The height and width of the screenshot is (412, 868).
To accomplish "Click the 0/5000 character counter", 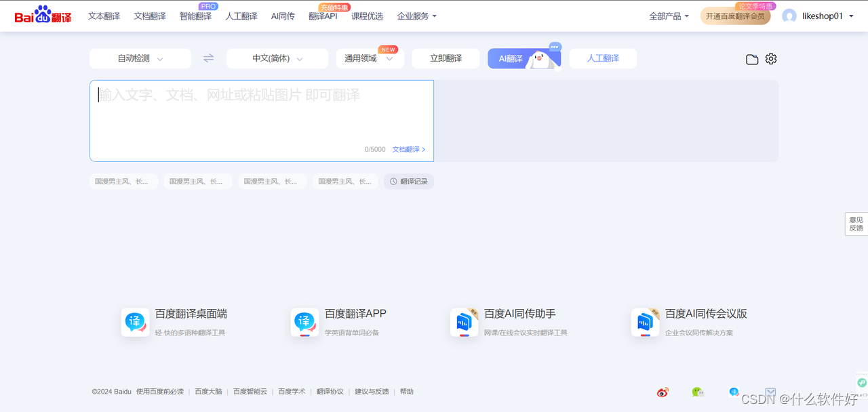I will [x=375, y=149].
